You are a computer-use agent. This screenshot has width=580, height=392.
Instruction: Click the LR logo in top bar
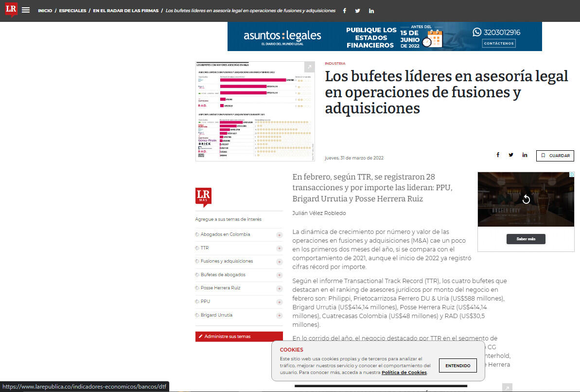coord(11,10)
